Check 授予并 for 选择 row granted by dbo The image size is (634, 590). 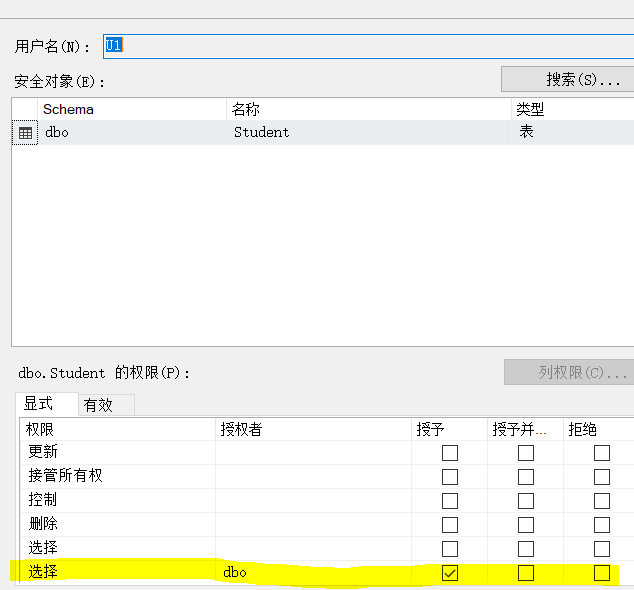(526, 573)
